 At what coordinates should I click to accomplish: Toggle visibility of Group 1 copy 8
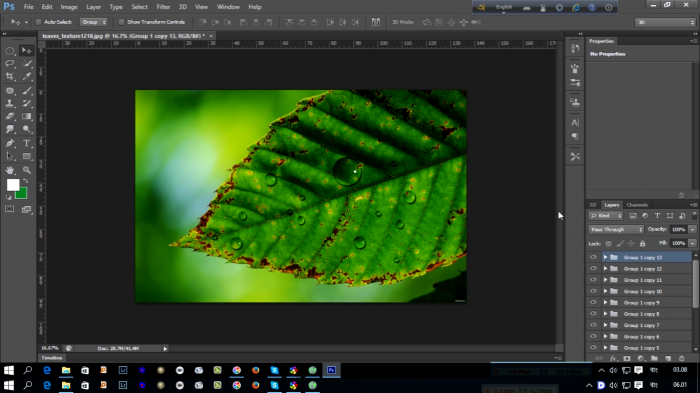(593, 314)
